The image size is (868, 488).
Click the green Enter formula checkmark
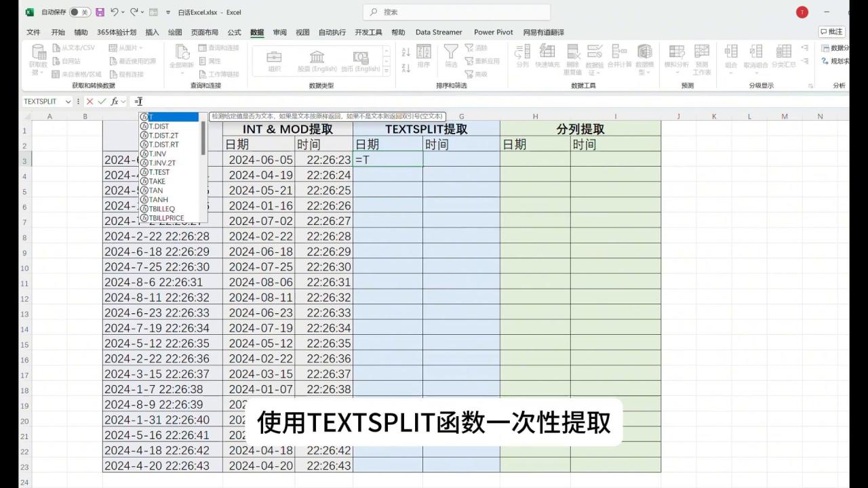tap(102, 102)
